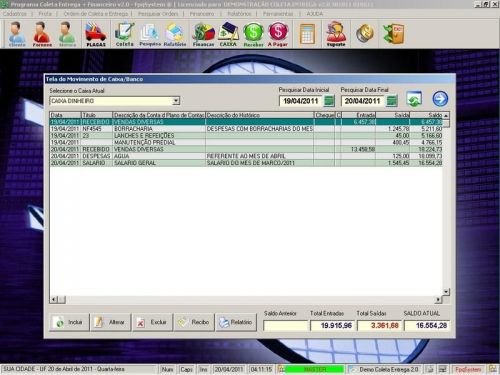Open the Coleta order icon
Screen dimensions: 500x375
[x=124, y=34]
